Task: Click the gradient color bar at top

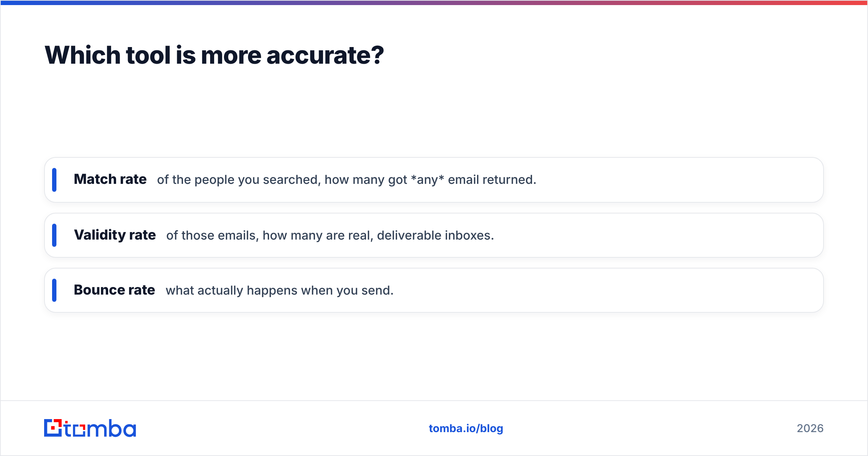Action: point(434,3)
